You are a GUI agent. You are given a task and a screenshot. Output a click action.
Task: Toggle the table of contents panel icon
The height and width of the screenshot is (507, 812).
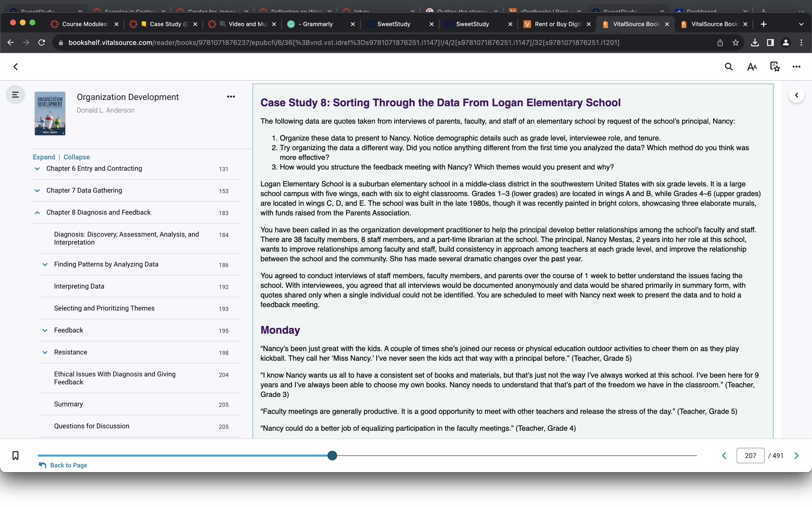[x=15, y=95]
